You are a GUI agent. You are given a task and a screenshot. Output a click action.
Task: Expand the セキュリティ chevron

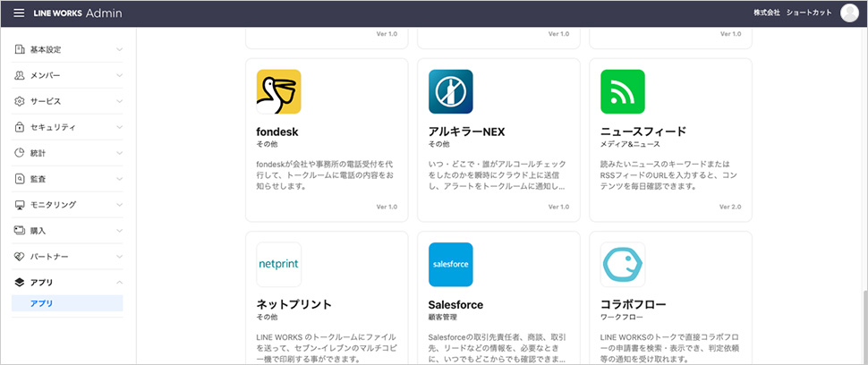coord(119,127)
